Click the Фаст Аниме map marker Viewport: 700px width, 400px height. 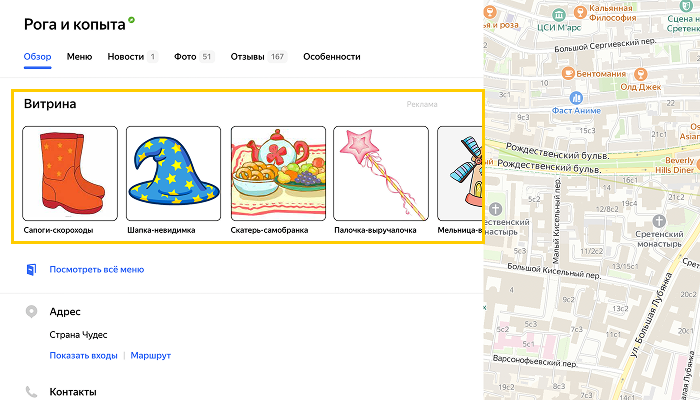[x=575, y=97]
